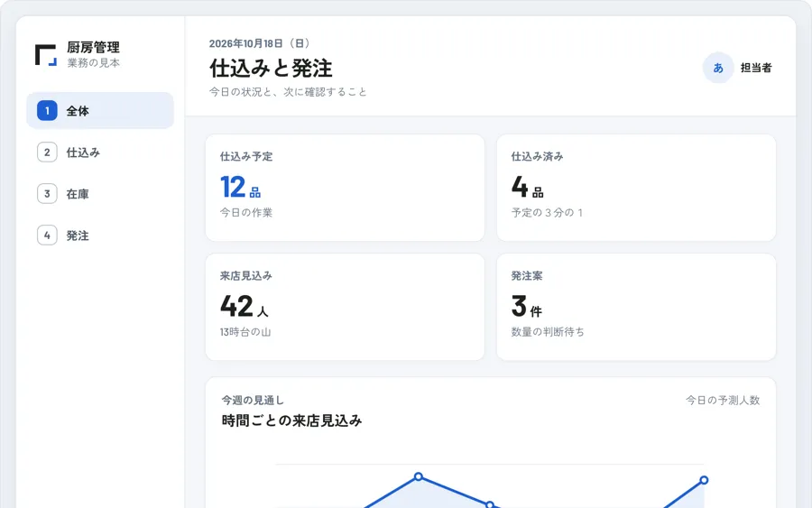This screenshot has width=812, height=508.
Task: Click the rightmost data point on the chart
Action: click(704, 480)
